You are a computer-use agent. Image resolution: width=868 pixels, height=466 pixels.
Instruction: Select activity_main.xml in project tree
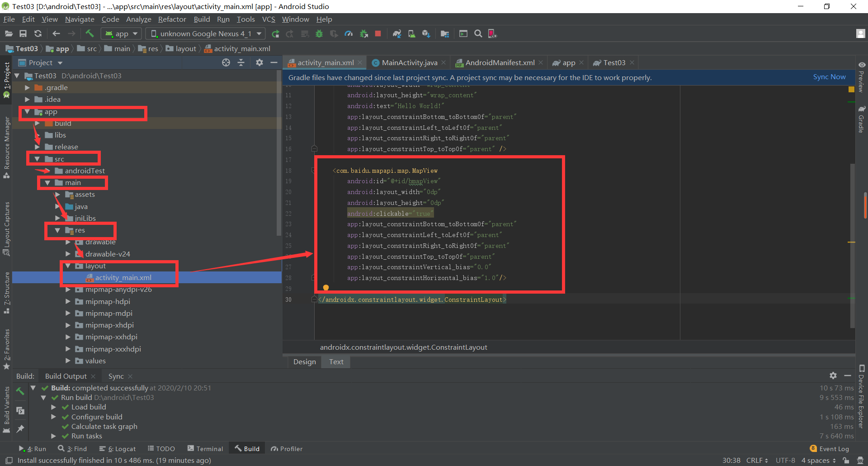point(123,277)
